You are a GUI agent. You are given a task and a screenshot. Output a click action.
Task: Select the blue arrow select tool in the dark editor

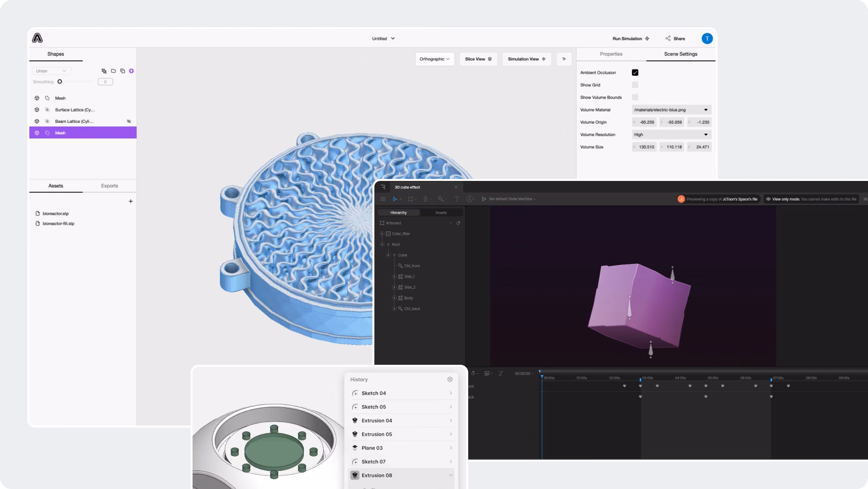pos(395,199)
